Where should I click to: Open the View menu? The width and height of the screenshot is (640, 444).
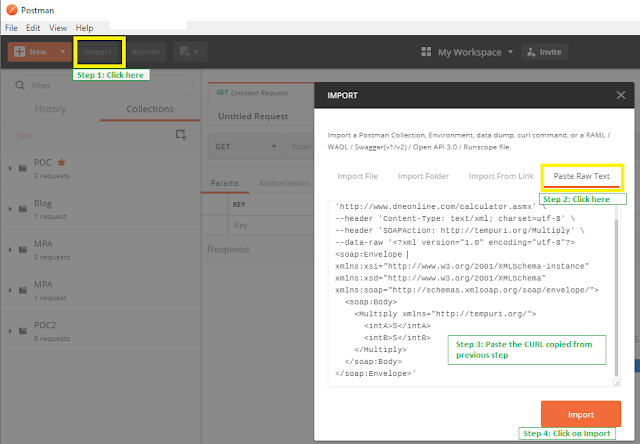point(58,28)
